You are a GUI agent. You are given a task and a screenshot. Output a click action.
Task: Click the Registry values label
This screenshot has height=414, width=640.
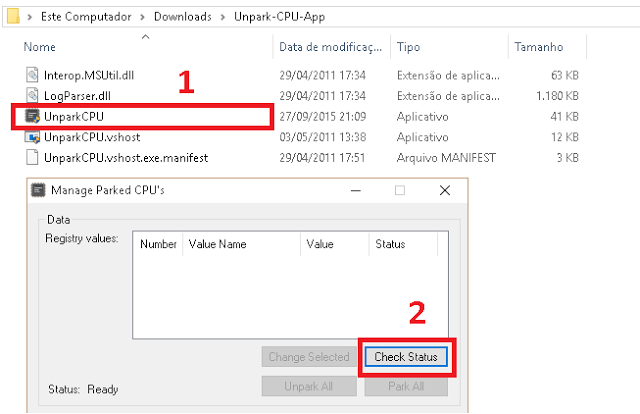(82, 238)
